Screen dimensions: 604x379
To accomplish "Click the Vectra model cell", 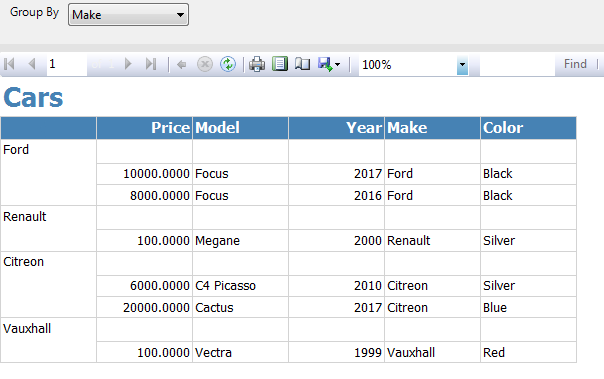I will (240, 352).
